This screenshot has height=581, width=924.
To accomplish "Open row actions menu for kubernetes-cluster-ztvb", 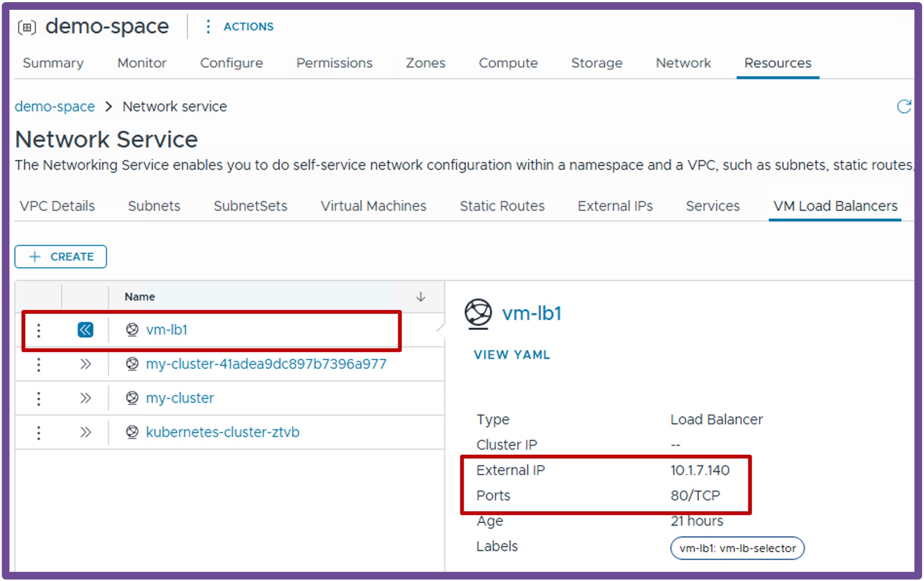I will [x=39, y=432].
